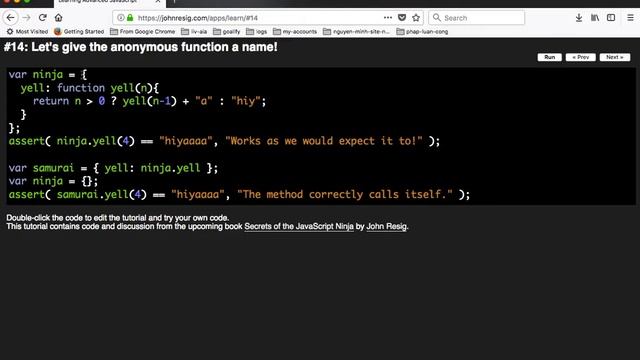Image resolution: width=640 pixels, height=360 pixels.
Task: Open the goalify bookmarks folder
Action: (x=227, y=31)
